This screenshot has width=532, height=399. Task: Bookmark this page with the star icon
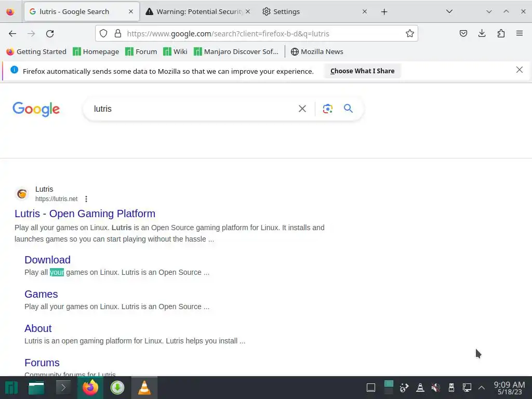click(x=409, y=34)
